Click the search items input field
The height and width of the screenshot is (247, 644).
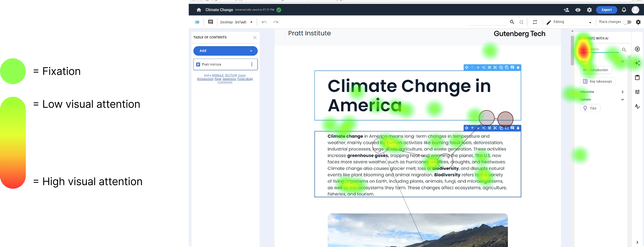point(599,49)
